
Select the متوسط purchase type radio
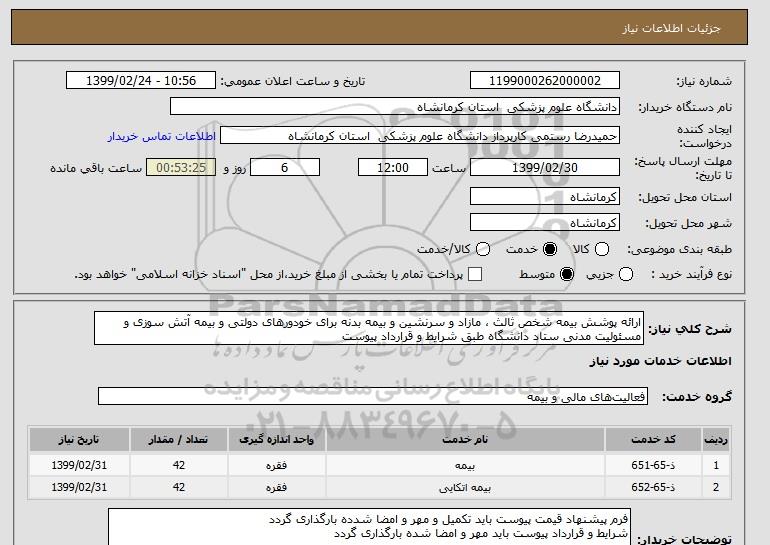[567, 274]
